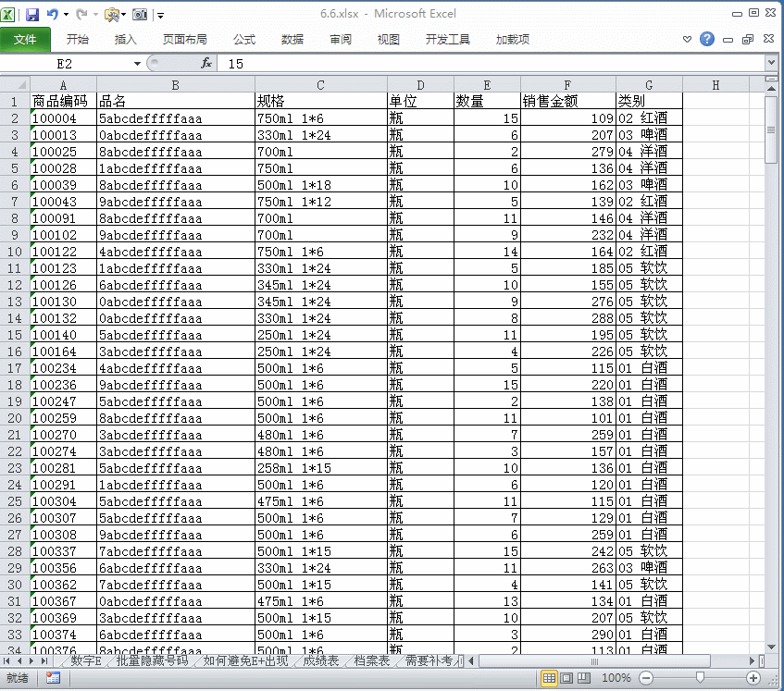Click the 100% zoom level button
This screenshot has height=691, width=784.
click(616, 678)
